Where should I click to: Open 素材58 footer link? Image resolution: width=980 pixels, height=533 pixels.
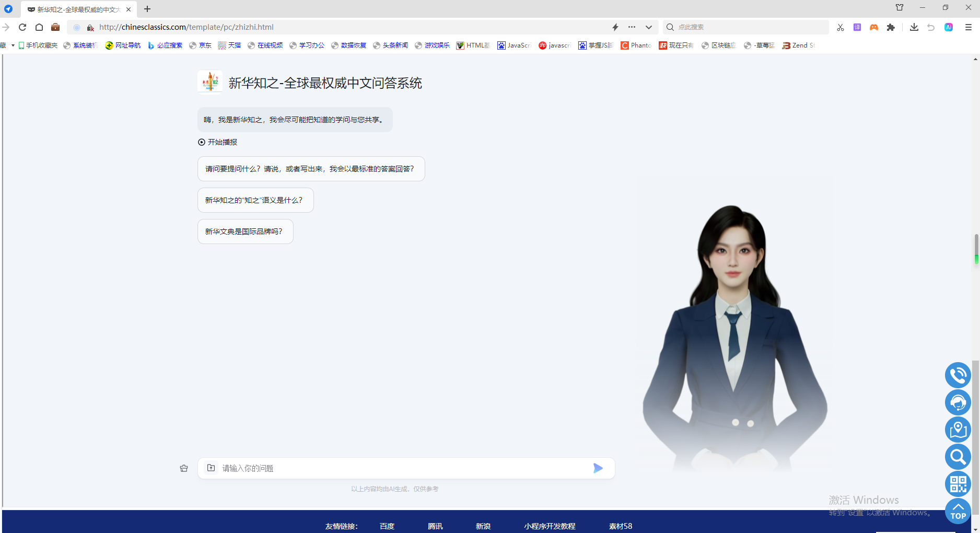[x=621, y=526]
